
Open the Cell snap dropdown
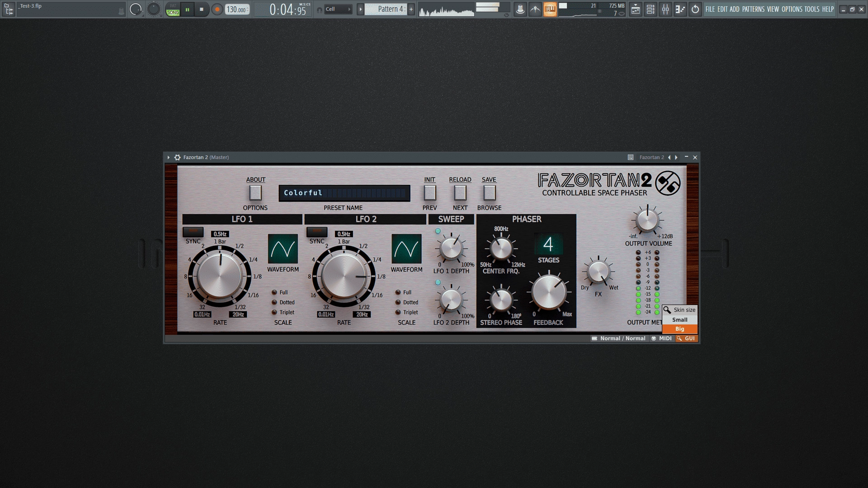coord(338,9)
